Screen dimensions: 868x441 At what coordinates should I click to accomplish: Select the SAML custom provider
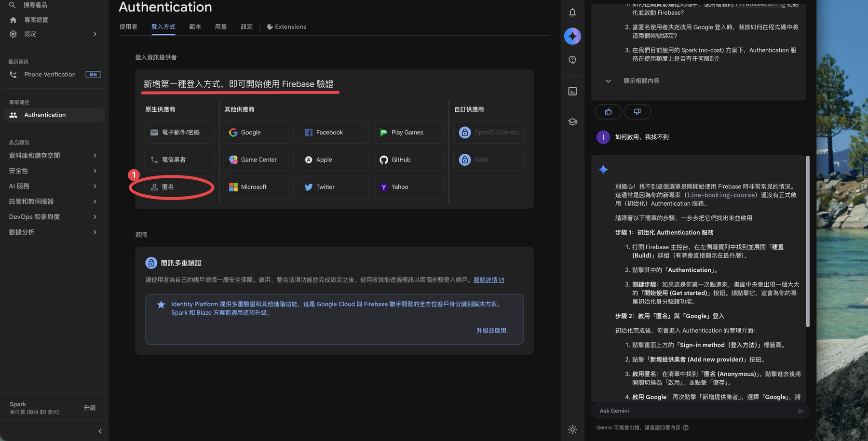tap(489, 160)
